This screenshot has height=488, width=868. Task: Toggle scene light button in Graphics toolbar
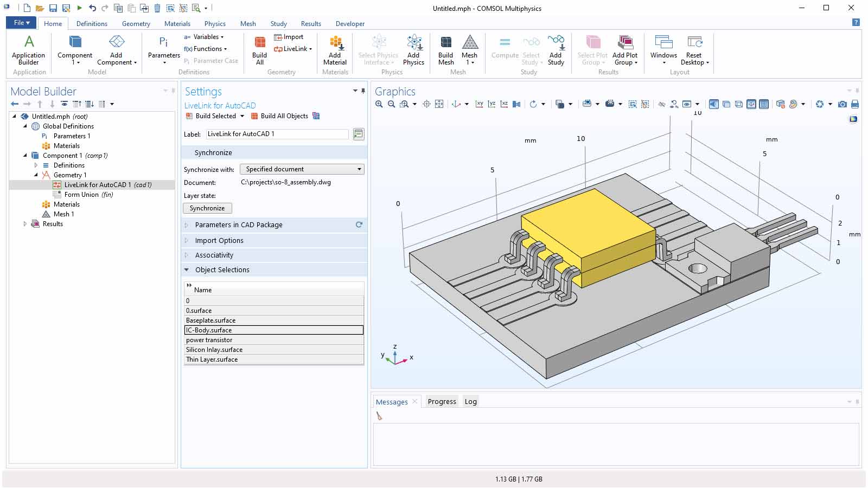[x=714, y=104]
